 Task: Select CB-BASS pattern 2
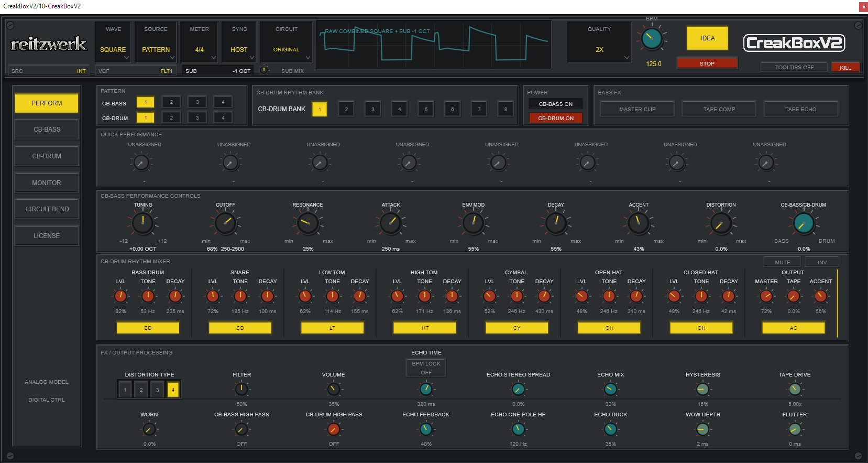click(171, 102)
